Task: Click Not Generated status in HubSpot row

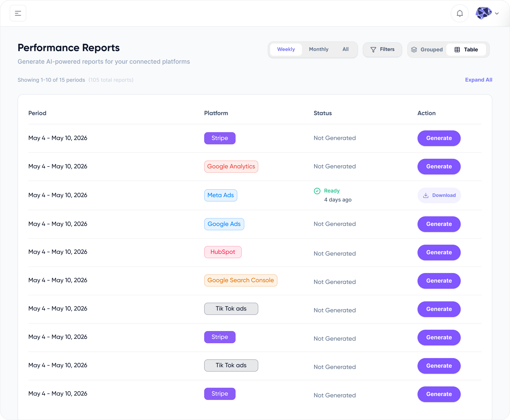Action: pyautogui.click(x=335, y=254)
